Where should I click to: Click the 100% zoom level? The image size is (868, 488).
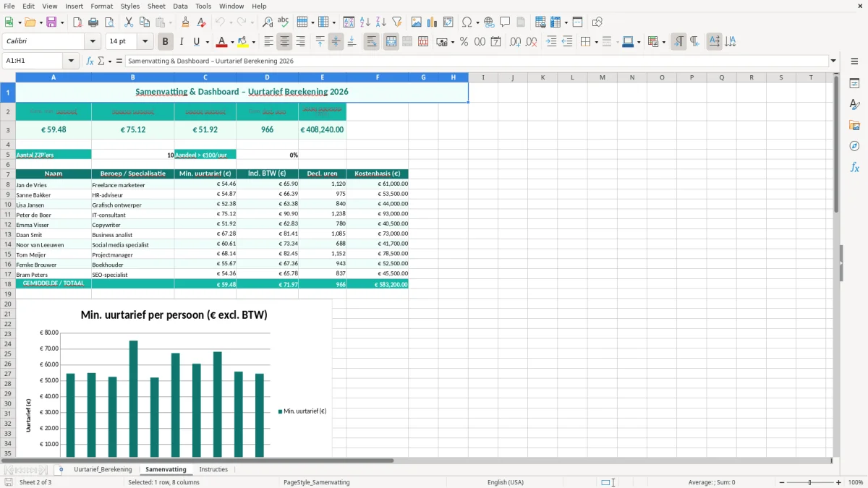click(x=856, y=482)
